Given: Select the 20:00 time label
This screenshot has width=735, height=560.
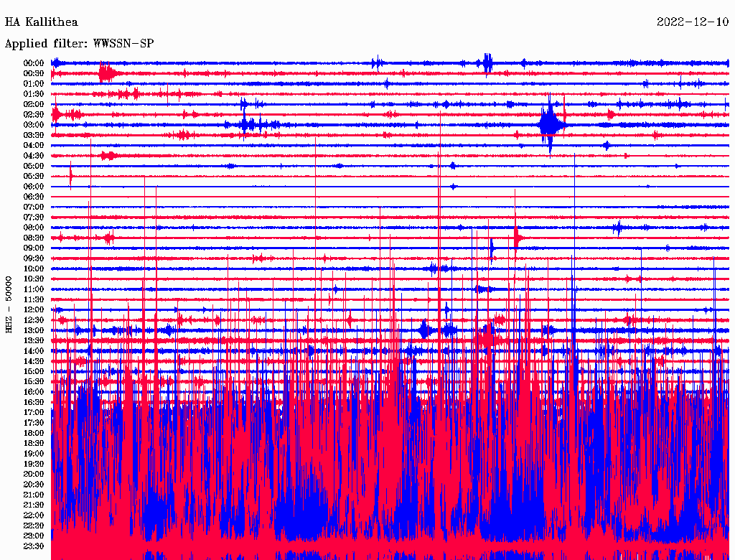Looking at the screenshot, I should tap(34, 474).
